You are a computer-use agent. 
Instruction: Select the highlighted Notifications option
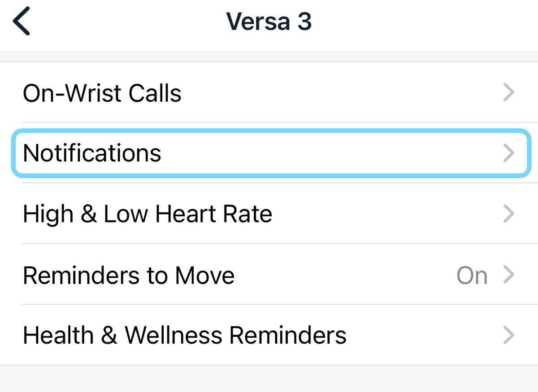pos(269,152)
